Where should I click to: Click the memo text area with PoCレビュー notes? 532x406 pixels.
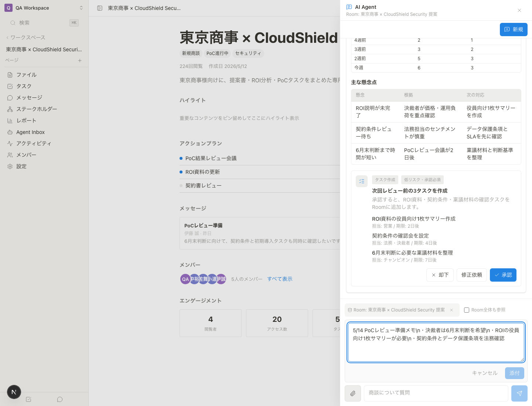(x=436, y=343)
